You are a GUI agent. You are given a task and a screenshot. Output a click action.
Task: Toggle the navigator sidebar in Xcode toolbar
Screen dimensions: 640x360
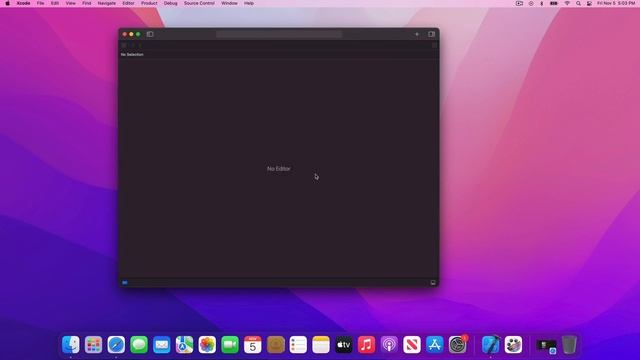point(150,34)
